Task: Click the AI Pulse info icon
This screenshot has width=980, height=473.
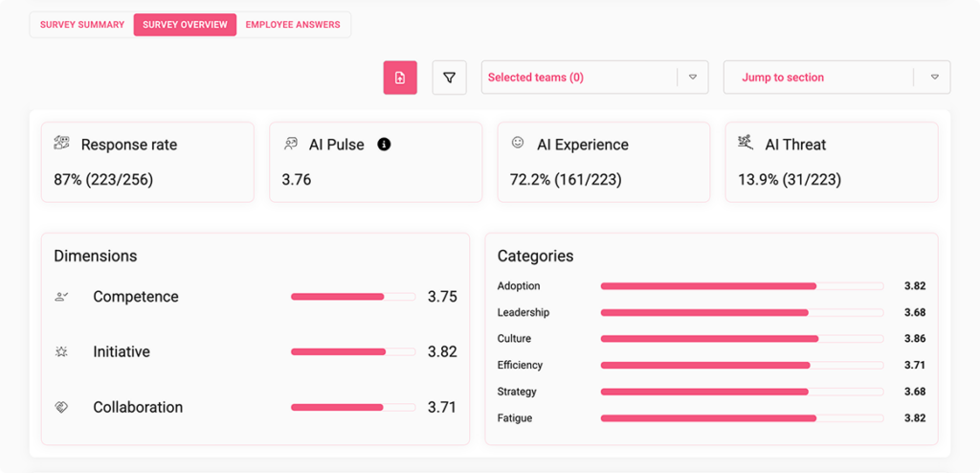Action: coord(384,145)
